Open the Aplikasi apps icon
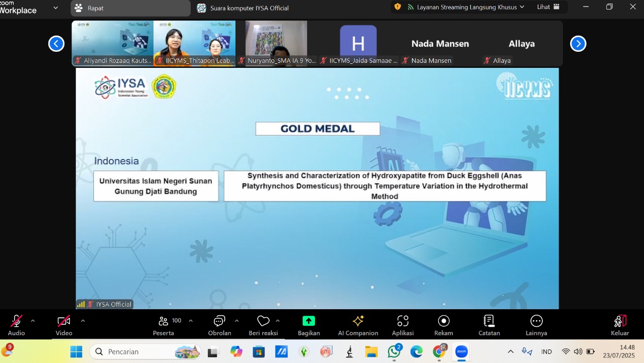644x363 pixels. coord(403,321)
